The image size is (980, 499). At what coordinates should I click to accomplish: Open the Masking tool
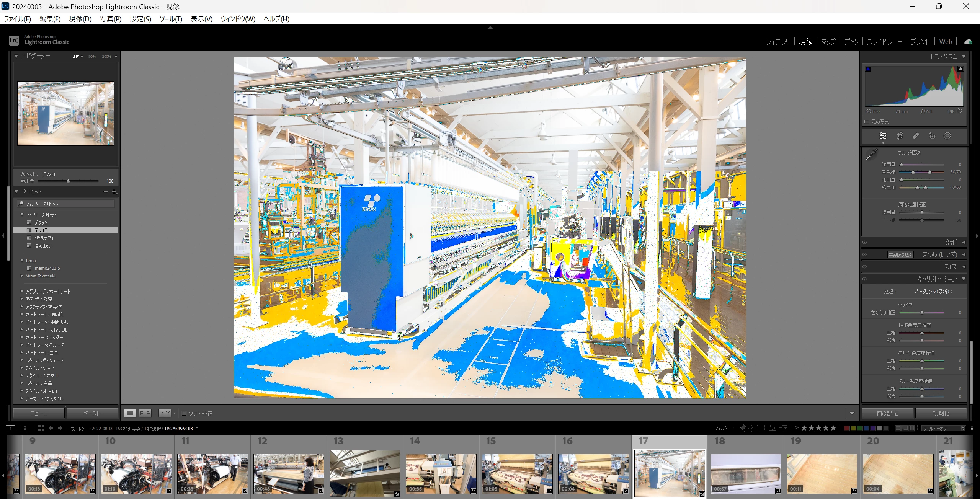pyautogui.click(x=947, y=136)
